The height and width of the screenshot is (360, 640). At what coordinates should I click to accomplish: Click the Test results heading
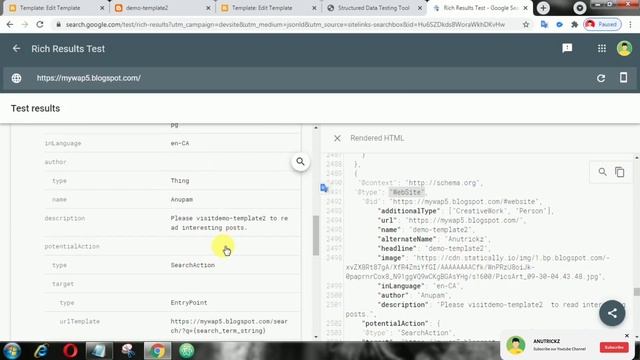pos(36,108)
